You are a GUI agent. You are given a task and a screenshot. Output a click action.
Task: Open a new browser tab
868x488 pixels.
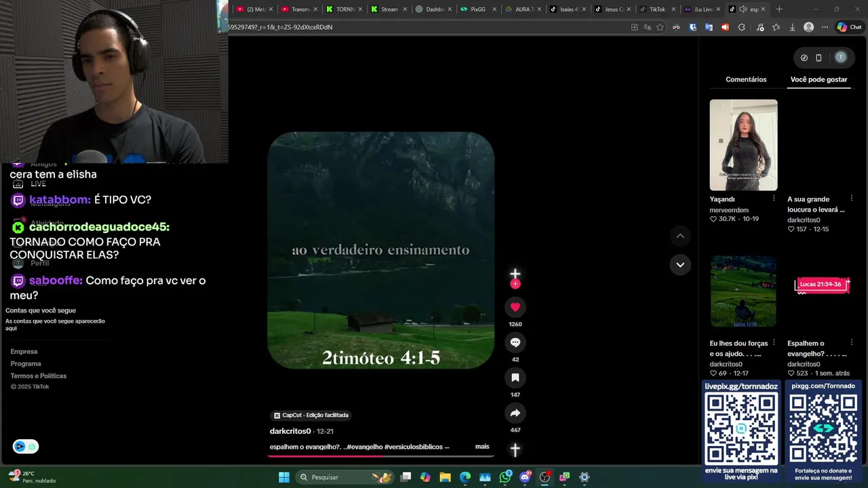tap(779, 9)
